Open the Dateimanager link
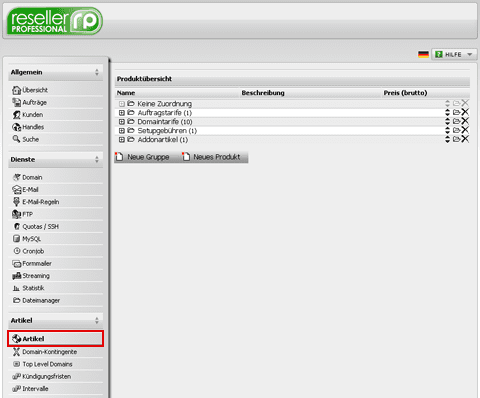The height and width of the screenshot is (398, 480). click(x=41, y=300)
